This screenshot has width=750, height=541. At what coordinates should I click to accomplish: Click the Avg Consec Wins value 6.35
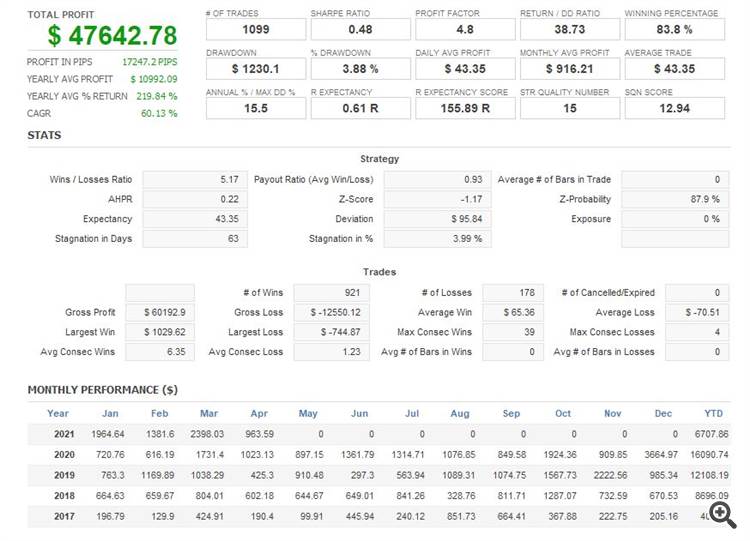[x=160, y=352]
